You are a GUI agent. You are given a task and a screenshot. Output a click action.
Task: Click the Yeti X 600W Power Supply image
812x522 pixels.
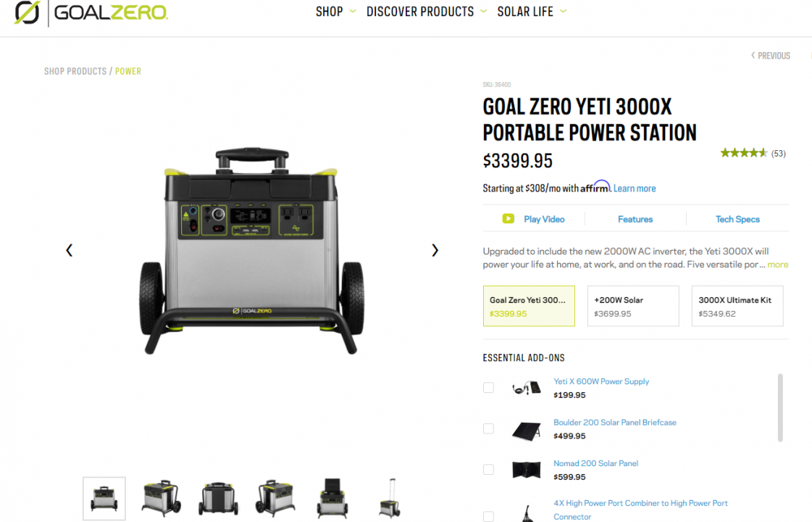[526, 388]
